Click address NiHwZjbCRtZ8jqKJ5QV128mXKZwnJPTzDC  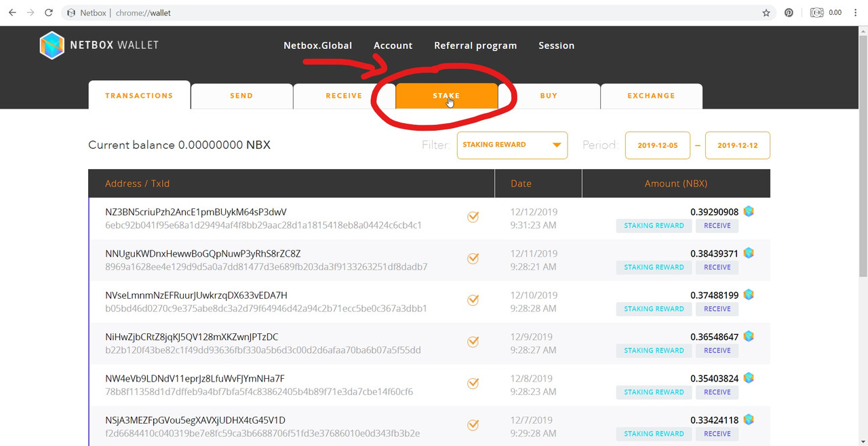(x=192, y=337)
